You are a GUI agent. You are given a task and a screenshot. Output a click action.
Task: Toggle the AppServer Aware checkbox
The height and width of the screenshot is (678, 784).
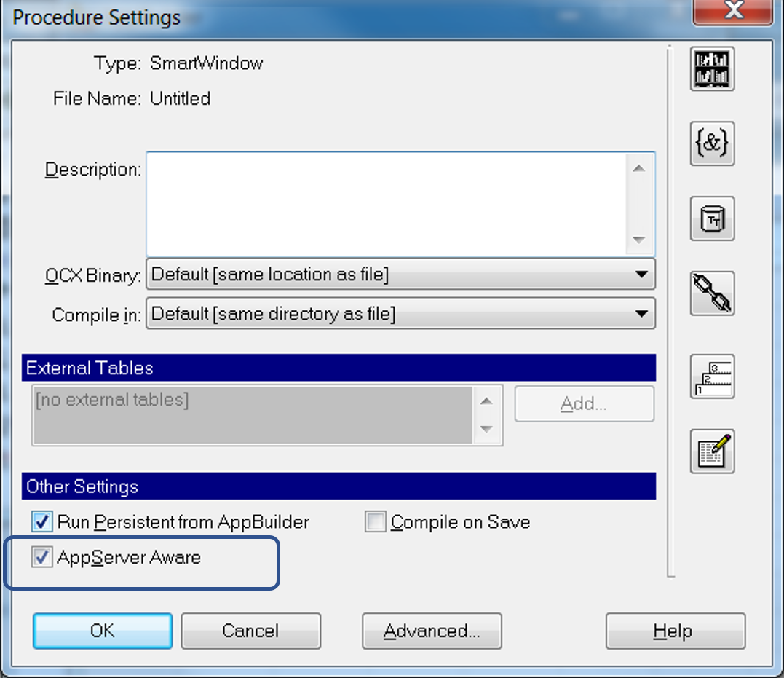click(42, 557)
